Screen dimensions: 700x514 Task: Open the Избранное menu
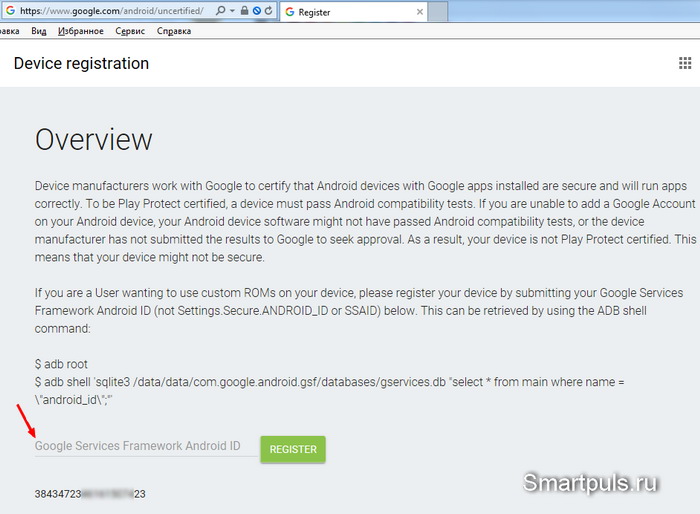[81, 31]
